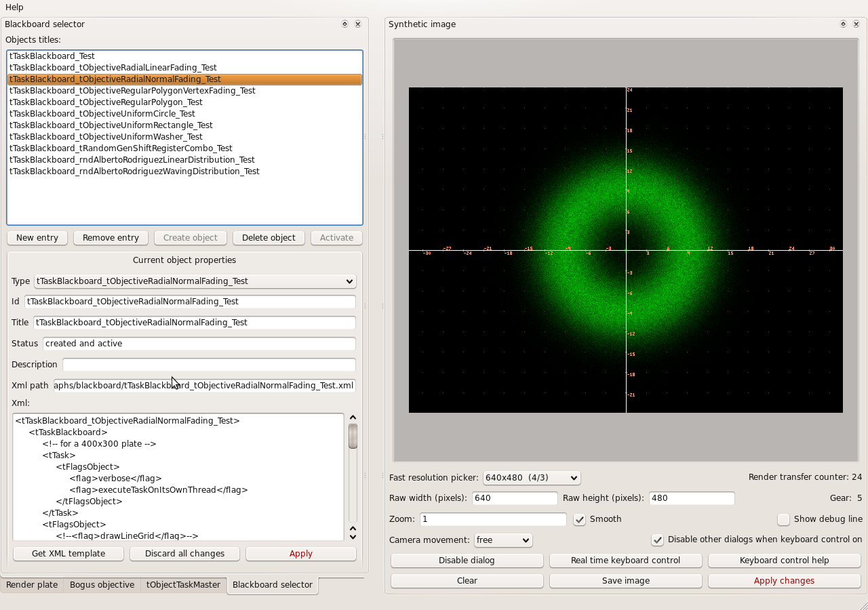The width and height of the screenshot is (868, 610).
Task: Toggle the Smooth checkbox
Action: pyautogui.click(x=580, y=519)
